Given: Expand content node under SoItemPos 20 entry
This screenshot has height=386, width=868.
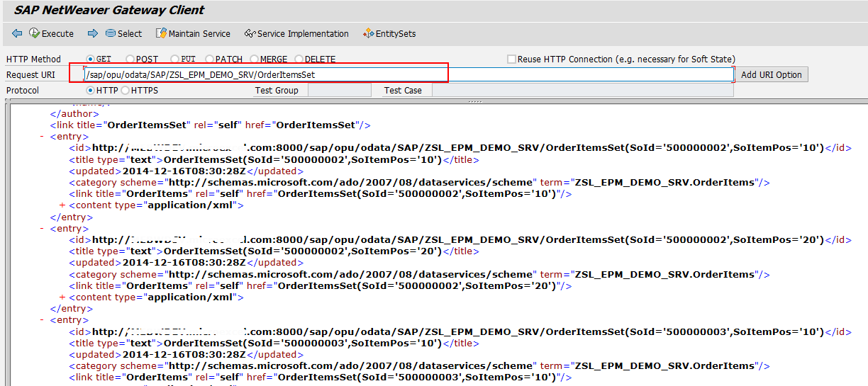Looking at the screenshot, I should coord(62,297).
